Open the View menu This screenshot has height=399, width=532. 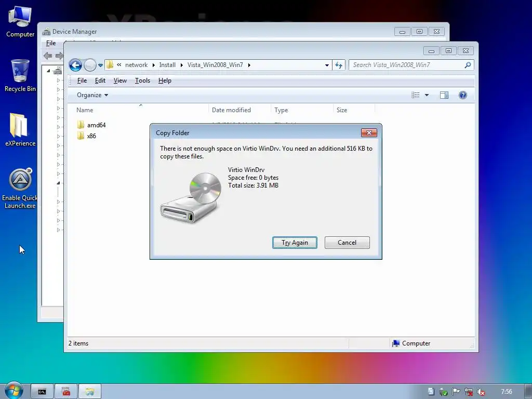point(120,81)
